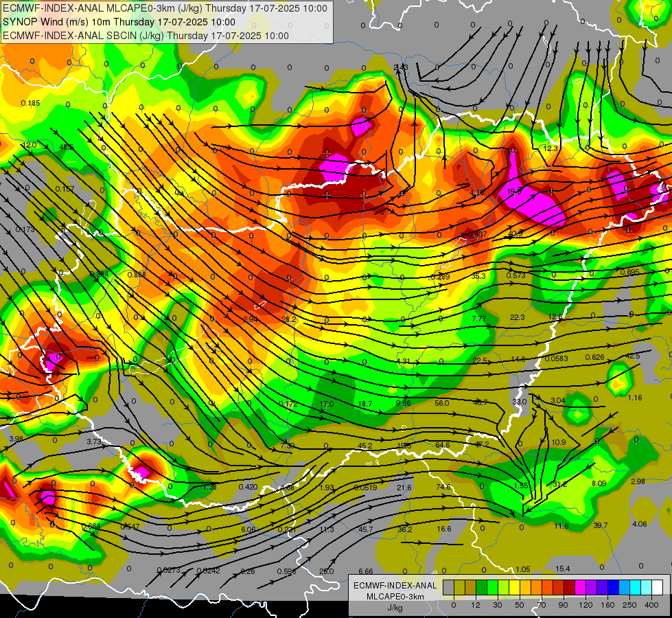
Task: Click the map value '21.6'
Action: coord(404,488)
